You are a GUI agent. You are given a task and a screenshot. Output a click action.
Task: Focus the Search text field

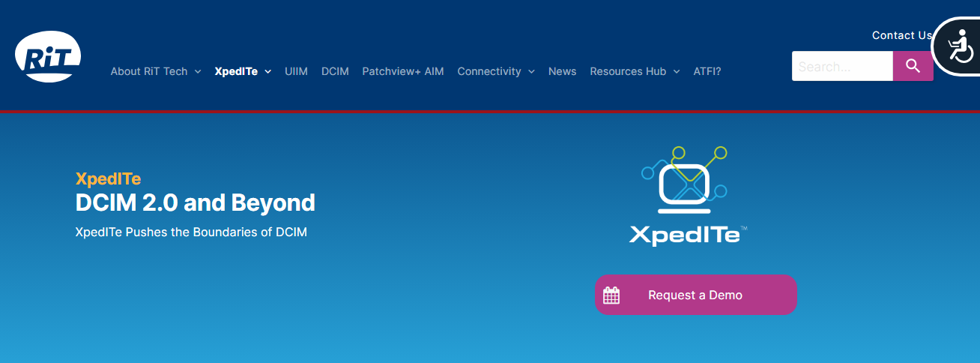[x=841, y=66]
